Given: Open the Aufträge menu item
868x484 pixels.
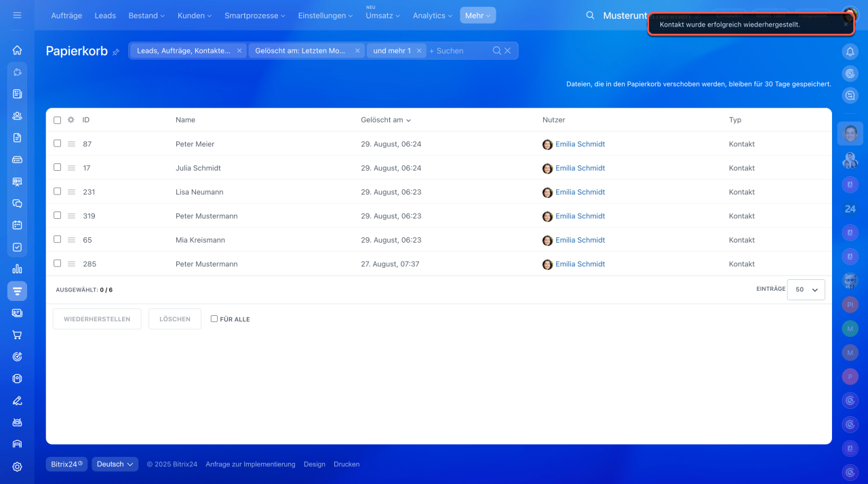Looking at the screenshot, I should click(66, 15).
